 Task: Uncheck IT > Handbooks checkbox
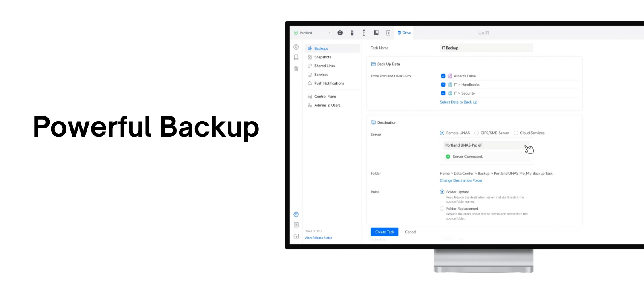443,85
